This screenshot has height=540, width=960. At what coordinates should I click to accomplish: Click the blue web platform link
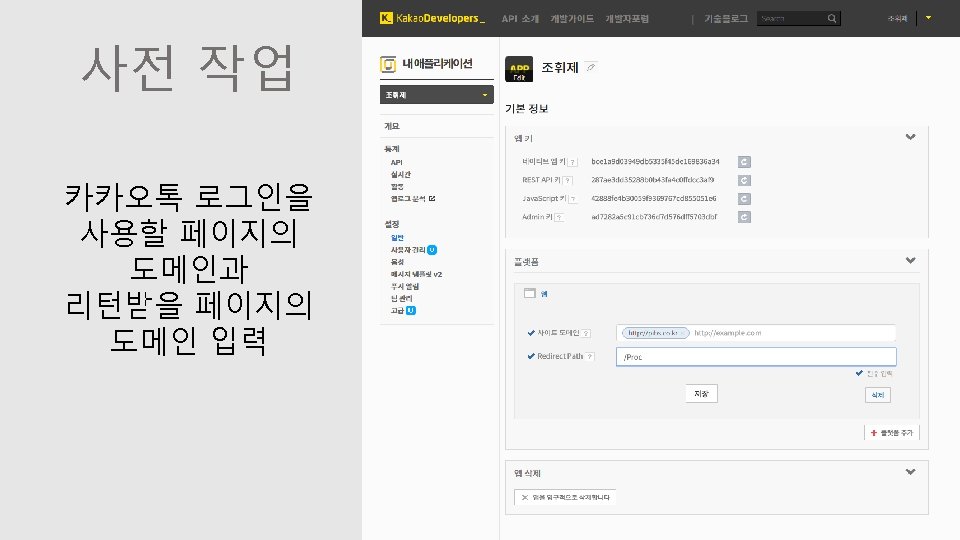(544, 294)
